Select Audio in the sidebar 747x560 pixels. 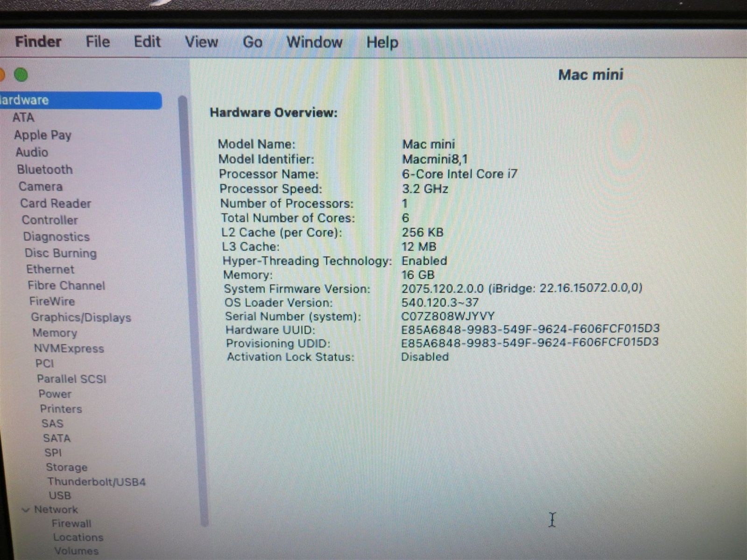(32, 152)
